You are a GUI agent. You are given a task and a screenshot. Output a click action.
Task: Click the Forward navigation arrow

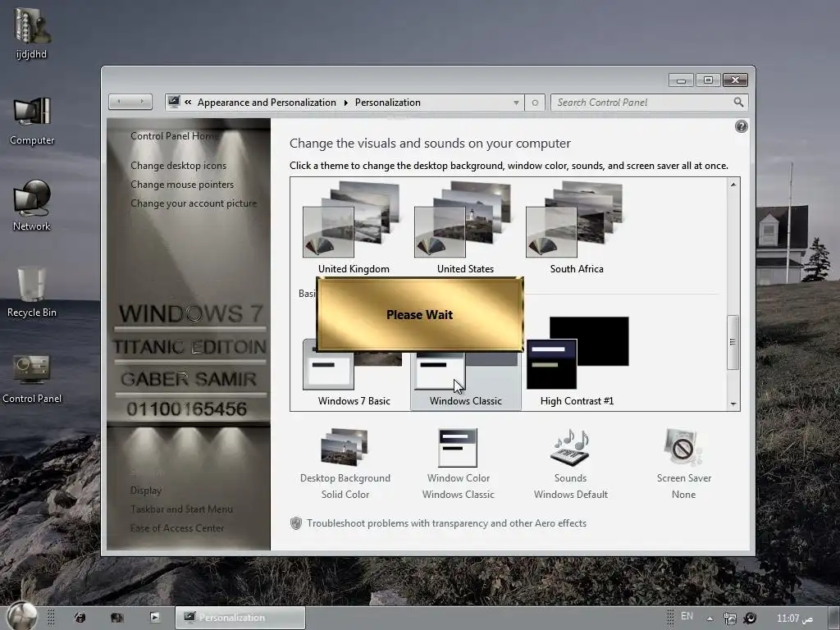coord(141,102)
